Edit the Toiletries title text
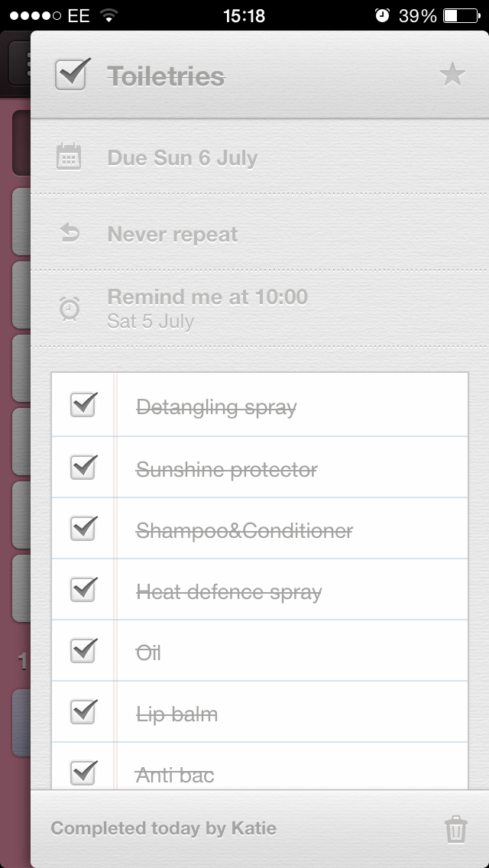Viewport: 489px width, 868px height. point(166,76)
